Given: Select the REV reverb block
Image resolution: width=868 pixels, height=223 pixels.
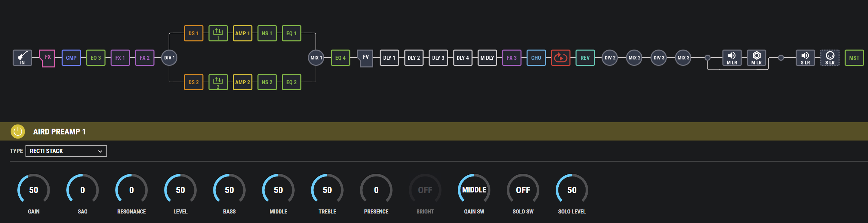Looking at the screenshot, I should pyautogui.click(x=585, y=58).
